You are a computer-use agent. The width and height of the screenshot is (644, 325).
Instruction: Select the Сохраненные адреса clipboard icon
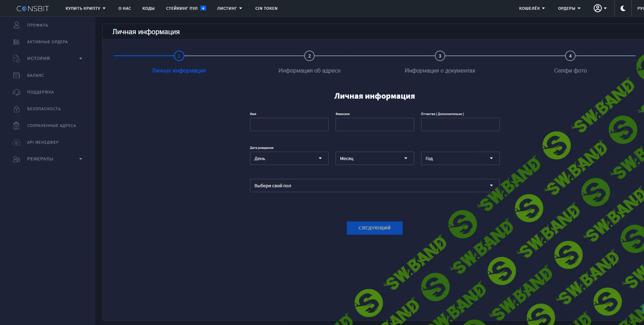(16, 125)
